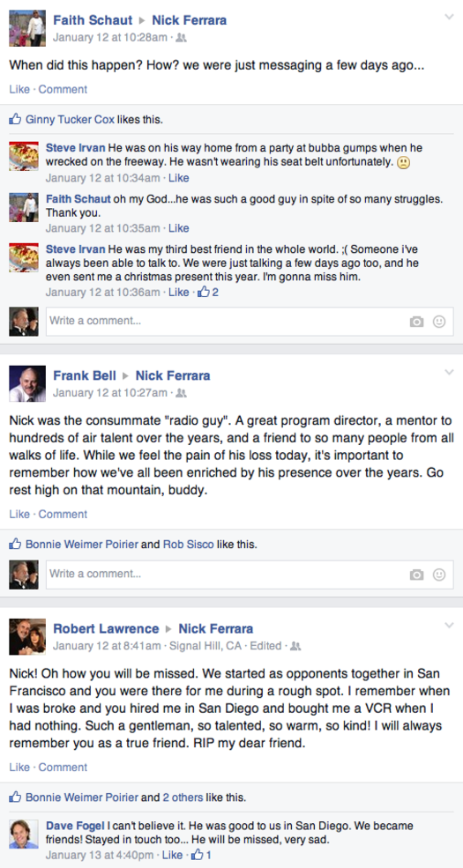Click Comment under Robert Lawrence's post
The width and height of the screenshot is (463, 868).
pos(63,768)
